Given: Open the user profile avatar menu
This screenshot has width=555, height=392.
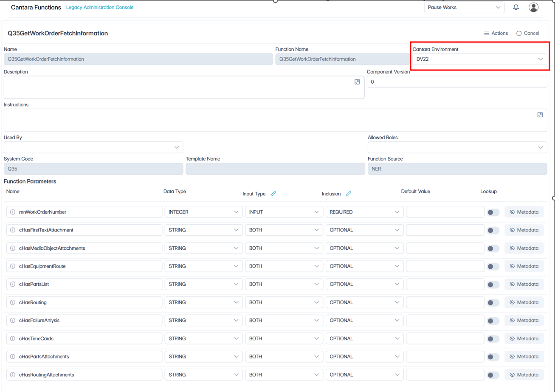Looking at the screenshot, I should (x=533, y=7).
